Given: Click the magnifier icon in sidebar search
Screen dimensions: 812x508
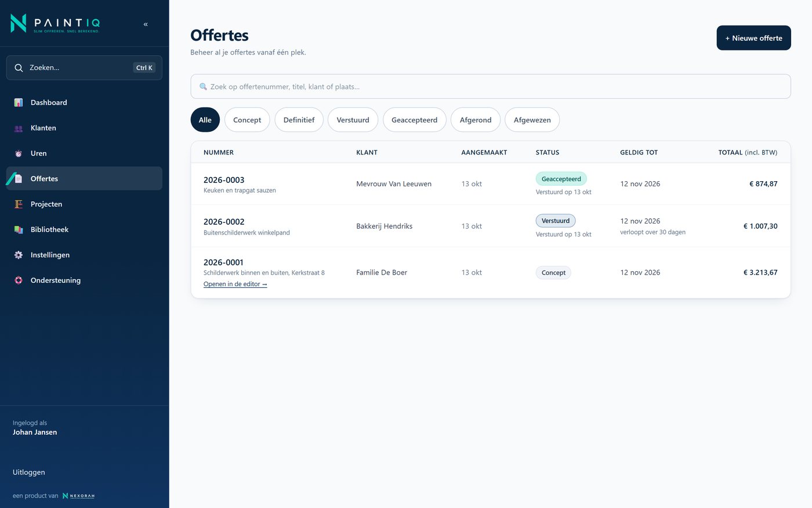Looking at the screenshot, I should (x=19, y=68).
